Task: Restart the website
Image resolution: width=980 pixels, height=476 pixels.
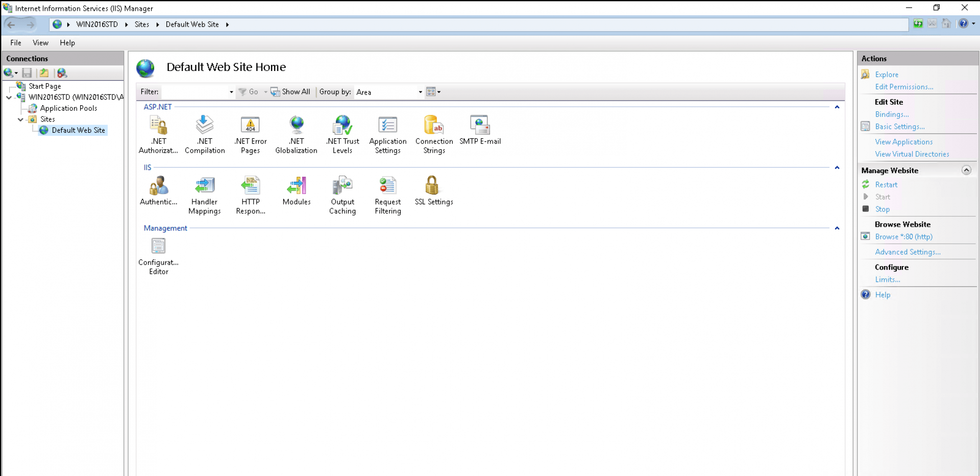Action: point(886,185)
